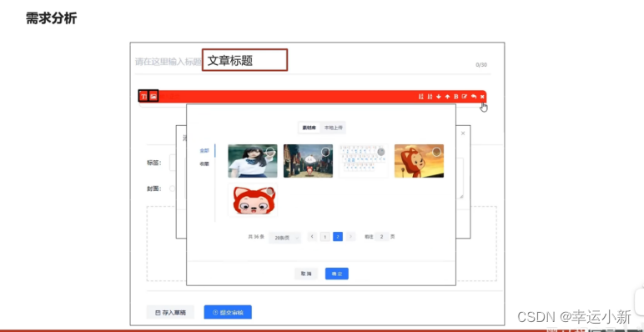Open the keyboard layout thumbnail
Screen dimensions: 644x332
364,161
